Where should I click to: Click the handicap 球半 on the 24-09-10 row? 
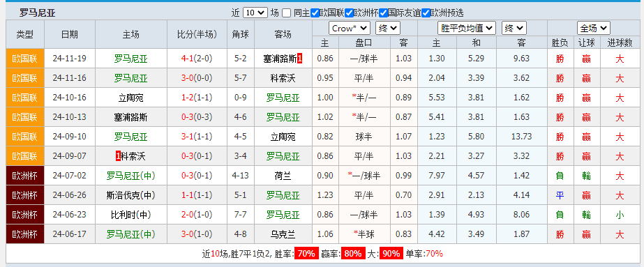[x=364, y=137]
